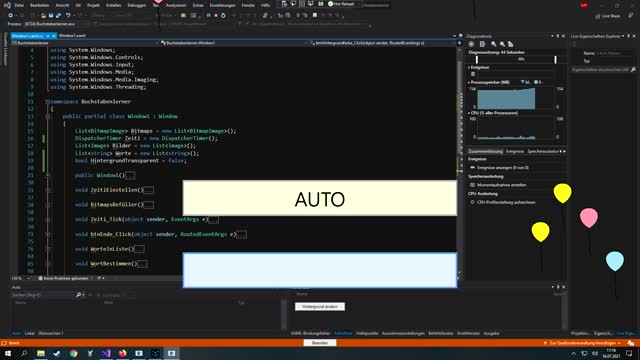Switch to Zusammenfassung tab in Diagnosetools
The width and height of the screenshot is (640, 360).
485,151
